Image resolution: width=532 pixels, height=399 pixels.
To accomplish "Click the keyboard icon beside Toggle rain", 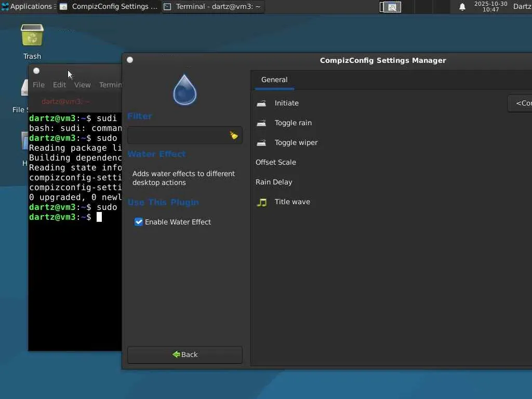I will (x=261, y=123).
